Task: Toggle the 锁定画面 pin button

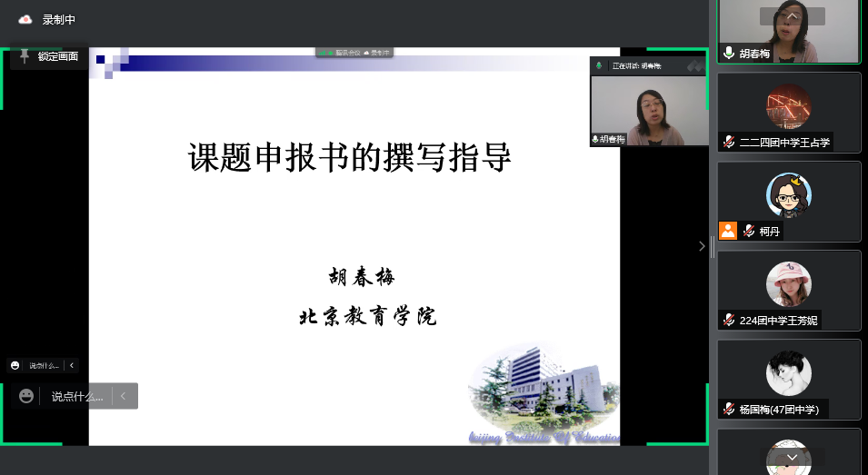Action: [x=49, y=55]
